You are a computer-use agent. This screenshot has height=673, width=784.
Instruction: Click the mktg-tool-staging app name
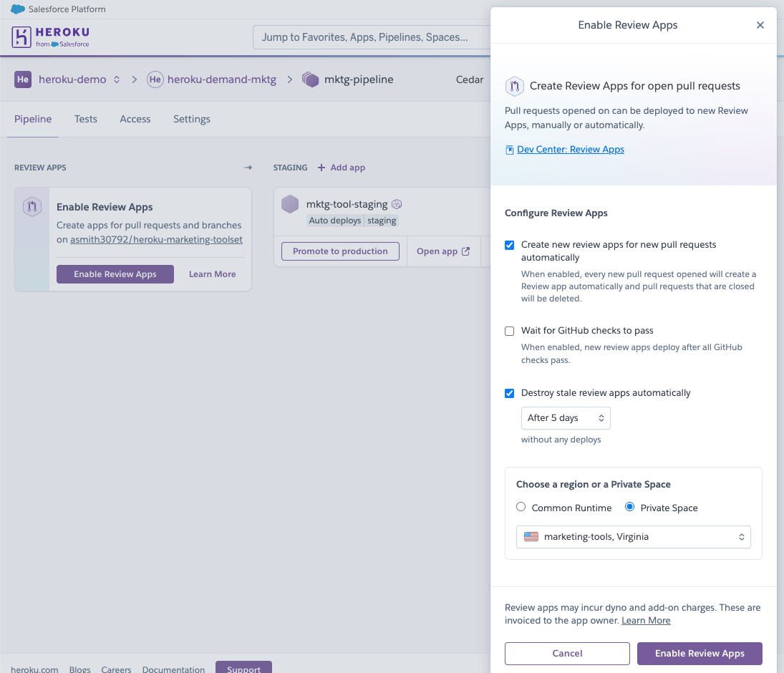click(x=347, y=204)
